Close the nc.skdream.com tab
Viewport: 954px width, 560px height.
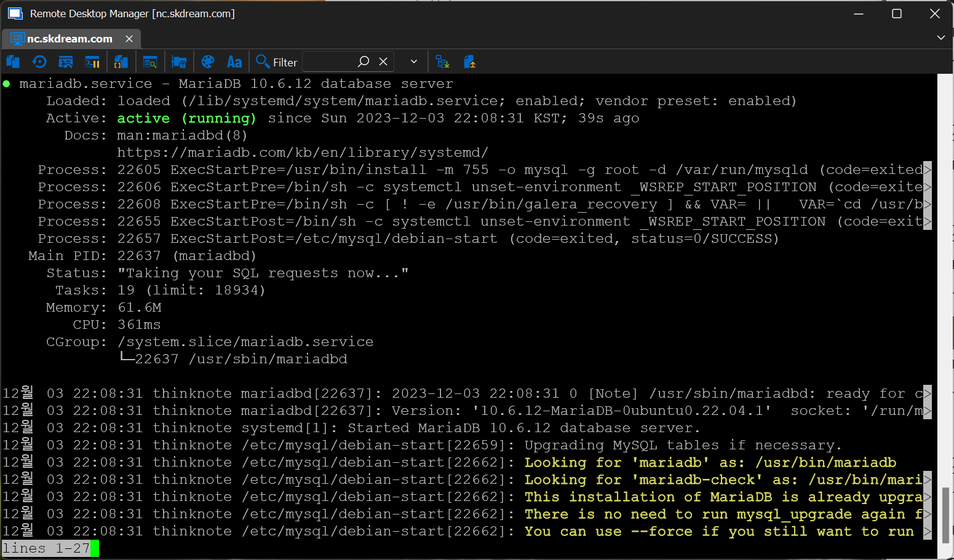pyautogui.click(x=129, y=38)
